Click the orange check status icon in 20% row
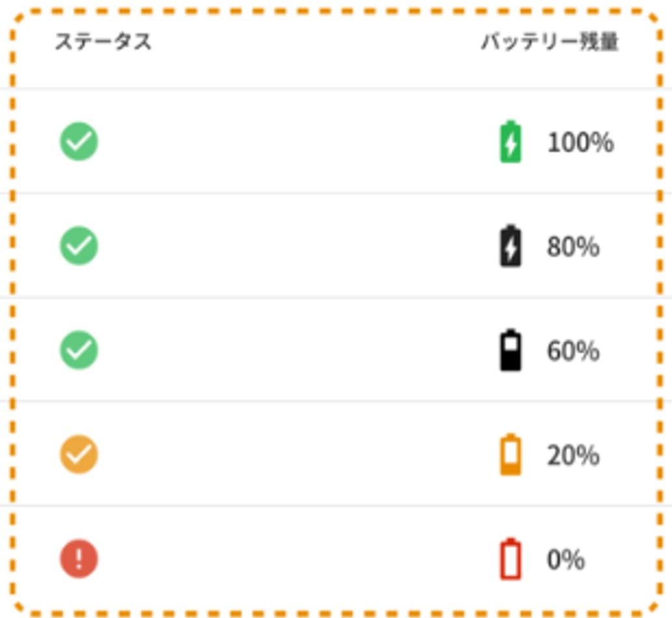The height and width of the screenshot is (618, 672). pos(79,454)
